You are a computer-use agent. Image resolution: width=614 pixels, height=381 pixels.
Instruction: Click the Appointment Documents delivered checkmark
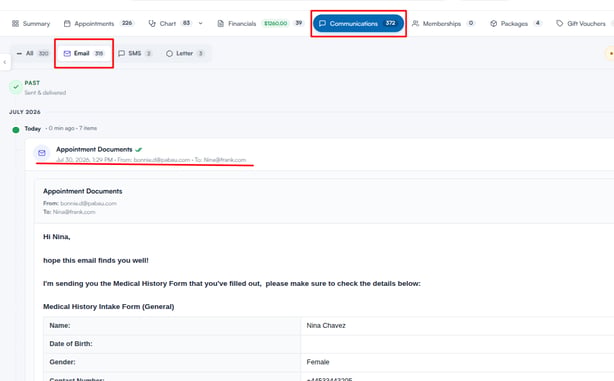click(x=139, y=150)
